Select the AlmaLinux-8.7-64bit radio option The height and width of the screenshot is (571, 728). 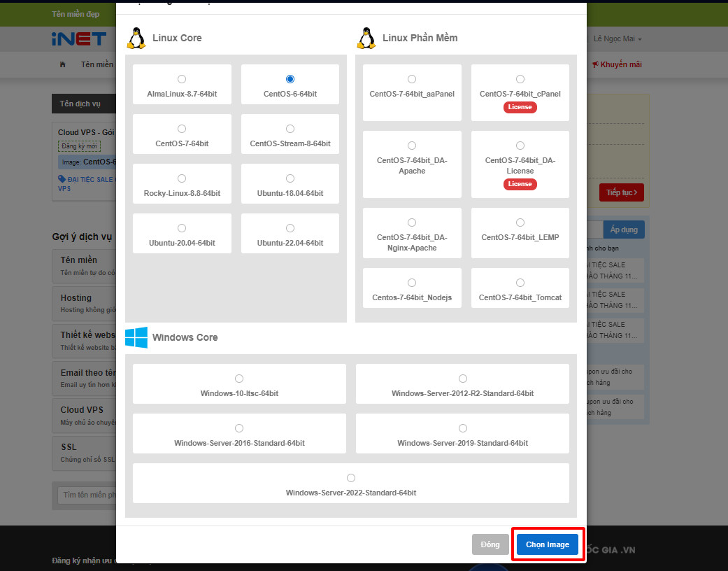pos(182,79)
